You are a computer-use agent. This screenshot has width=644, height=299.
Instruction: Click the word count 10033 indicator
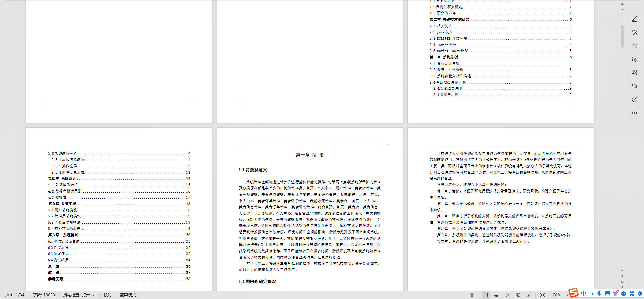(x=44, y=295)
